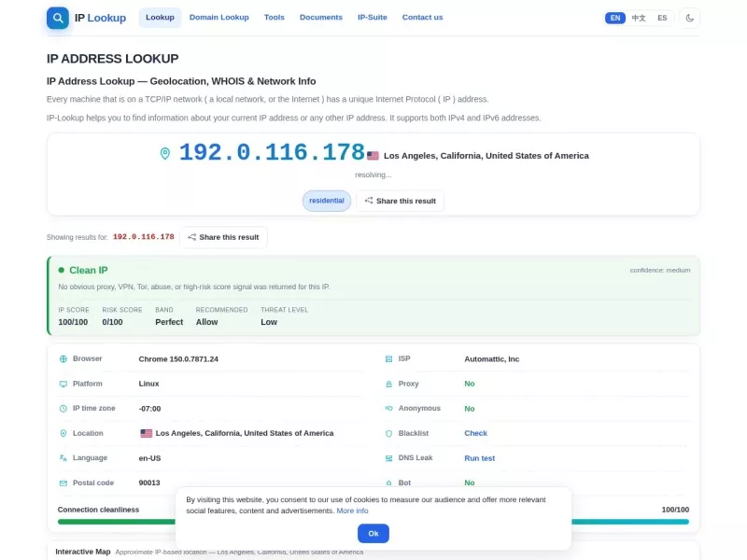
Task: Click the server icon in the ISP row
Action: pyautogui.click(x=388, y=359)
